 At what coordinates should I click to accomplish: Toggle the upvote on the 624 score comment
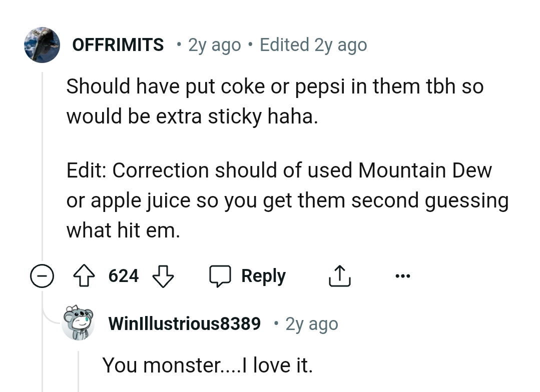click(x=85, y=275)
